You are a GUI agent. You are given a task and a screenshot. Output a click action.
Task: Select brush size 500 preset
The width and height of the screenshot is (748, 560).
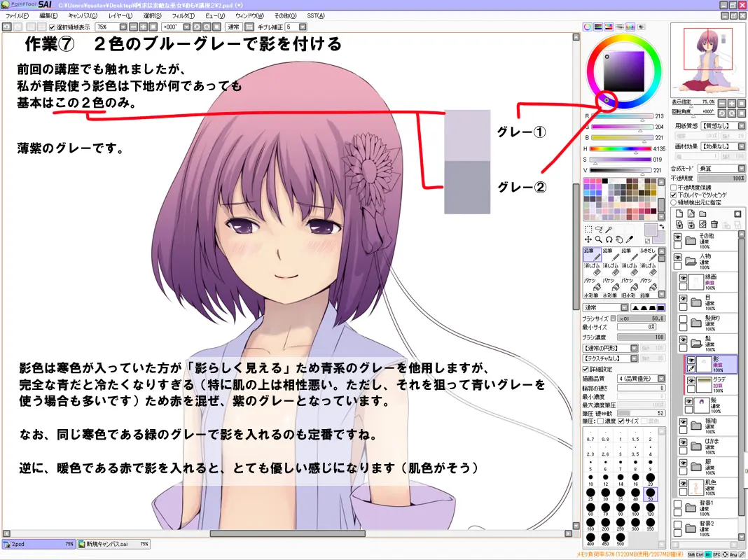coord(621,540)
